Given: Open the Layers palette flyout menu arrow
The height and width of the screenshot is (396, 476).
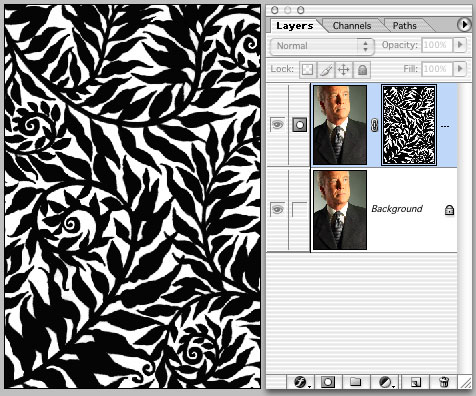Looking at the screenshot, I should click(463, 25).
